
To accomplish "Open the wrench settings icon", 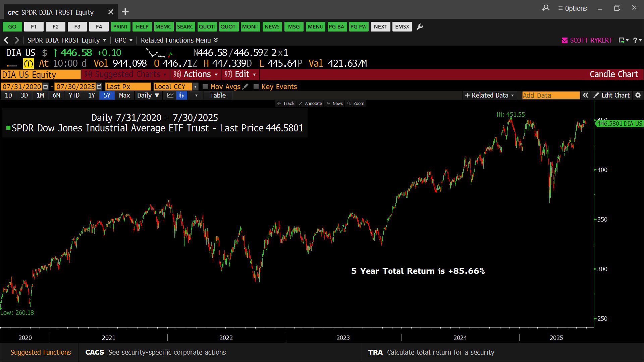I will pos(420,26).
